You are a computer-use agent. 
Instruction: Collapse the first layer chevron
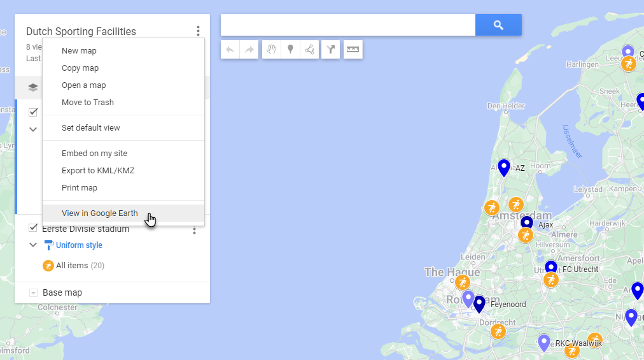[x=33, y=129]
